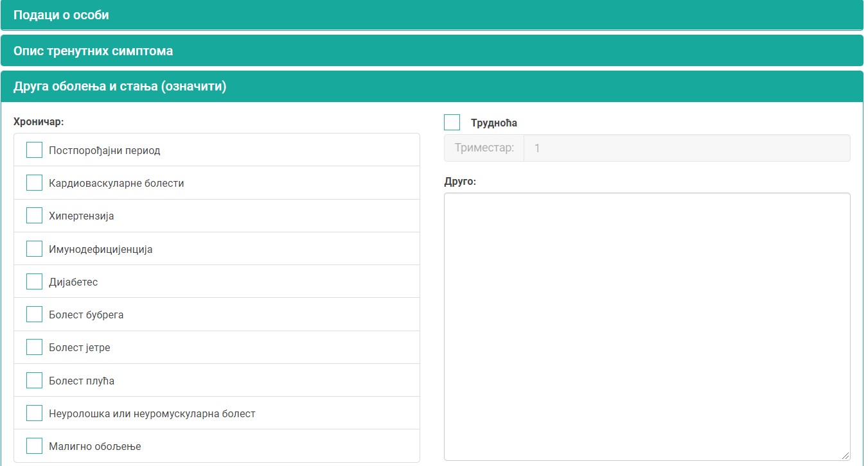Click the Дијабетес label text
Screen dimensions: 868x466
coord(73,282)
